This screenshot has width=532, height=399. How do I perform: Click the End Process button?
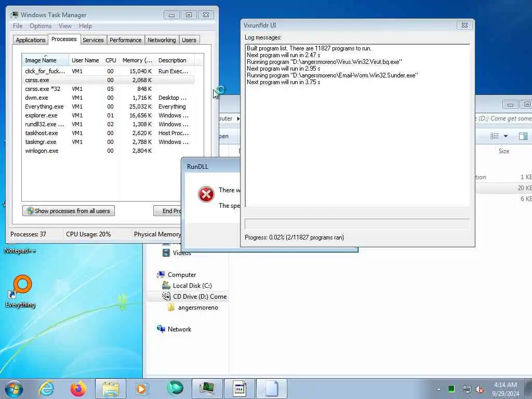[168, 211]
